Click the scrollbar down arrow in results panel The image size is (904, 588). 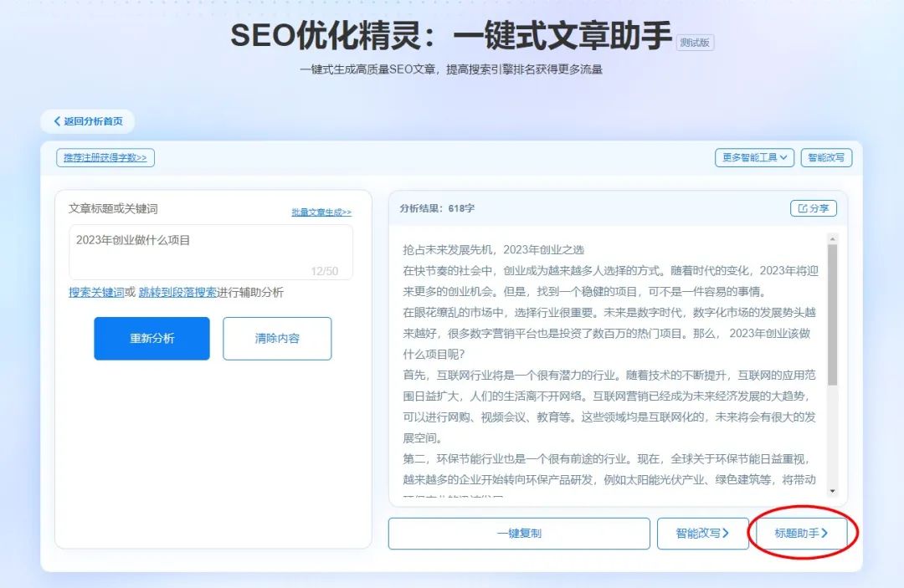click(x=834, y=489)
